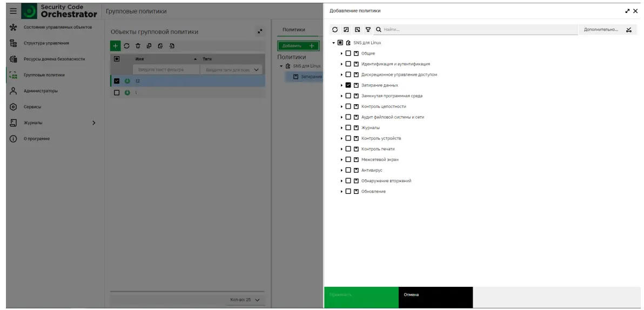644x310 pixels.
Task: Click the magnifier search icon in dialog
Action: (379, 30)
